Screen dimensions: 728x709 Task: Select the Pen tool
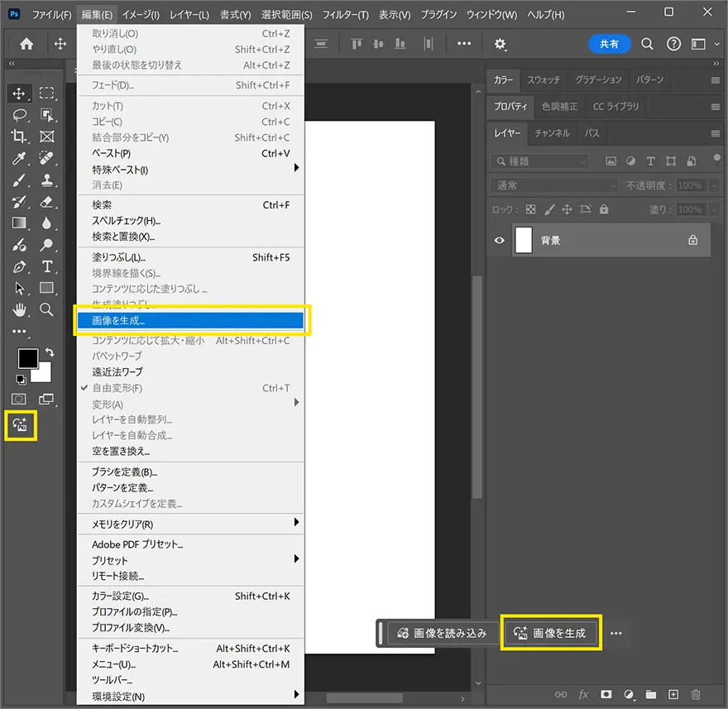[x=19, y=266]
